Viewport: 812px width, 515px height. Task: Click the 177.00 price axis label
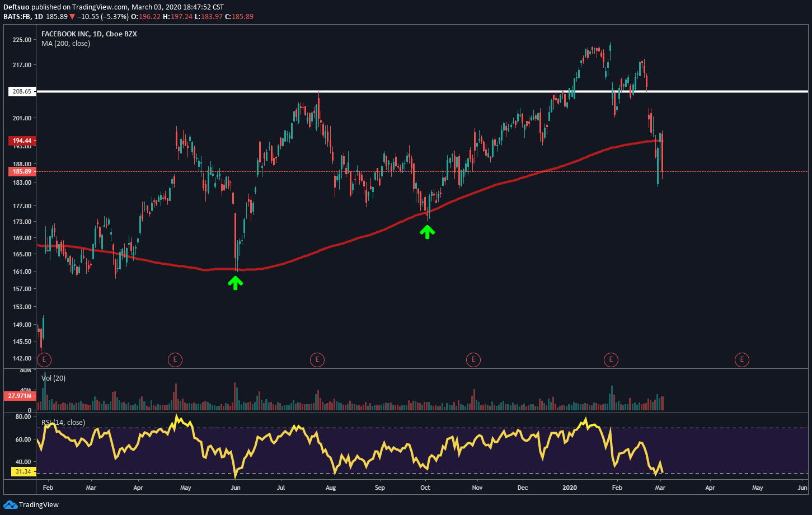coord(23,206)
